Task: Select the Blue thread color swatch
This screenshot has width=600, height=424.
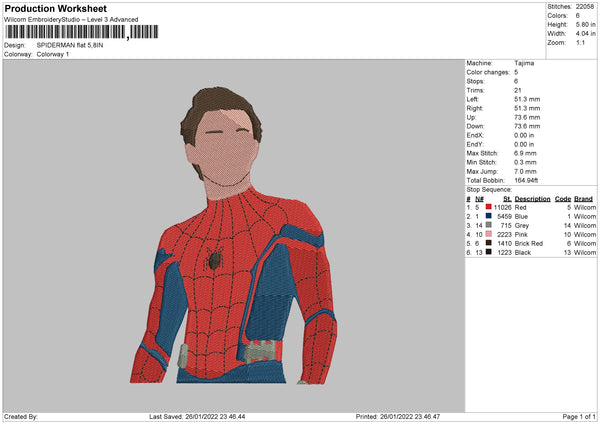Action: click(488, 216)
